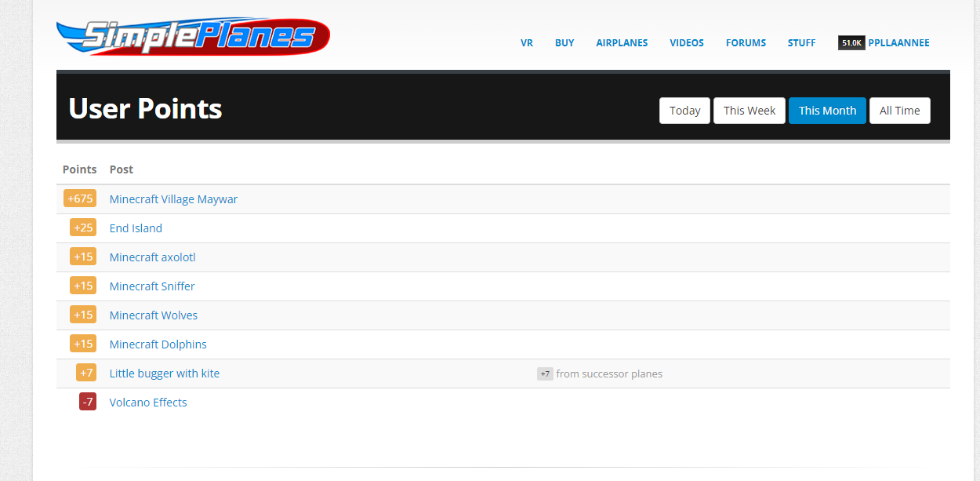Click the +15 badge beside Minecraft Wolves

(83, 315)
